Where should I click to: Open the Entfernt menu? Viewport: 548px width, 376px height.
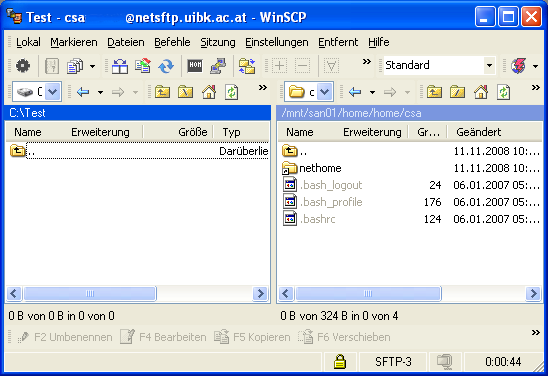(x=338, y=42)
